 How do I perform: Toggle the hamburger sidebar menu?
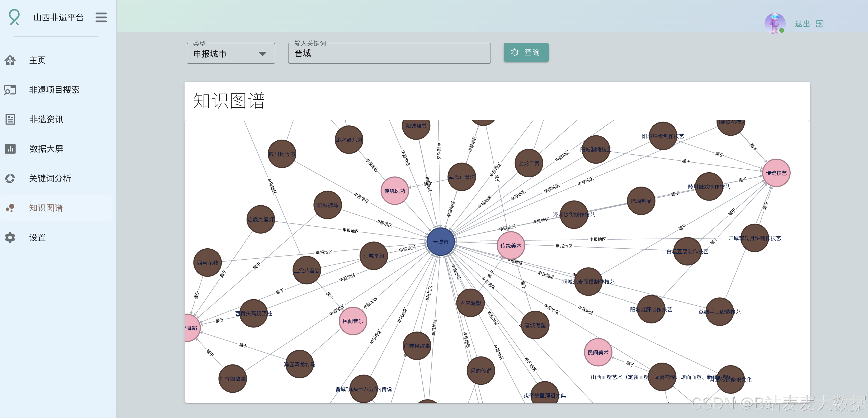click(x=101, y=17)
